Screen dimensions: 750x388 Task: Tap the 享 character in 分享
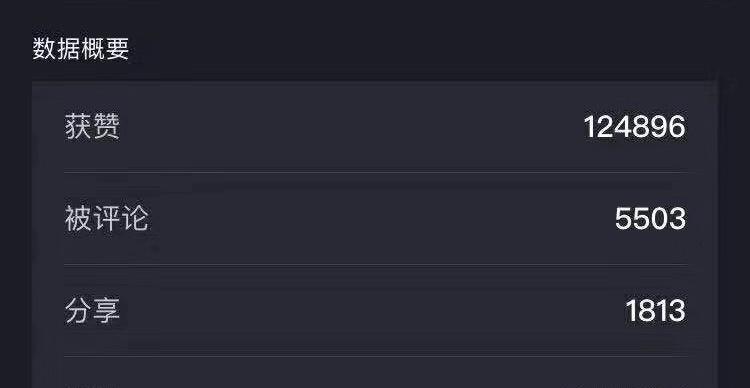tap(106, 311)
